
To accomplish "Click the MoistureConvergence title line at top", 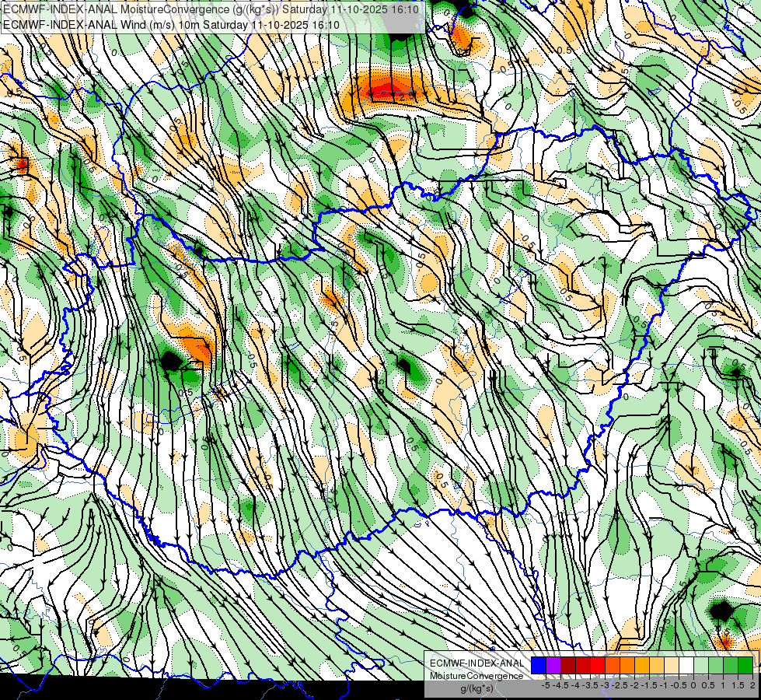I will pyautogui.click(x=210, y=9).
